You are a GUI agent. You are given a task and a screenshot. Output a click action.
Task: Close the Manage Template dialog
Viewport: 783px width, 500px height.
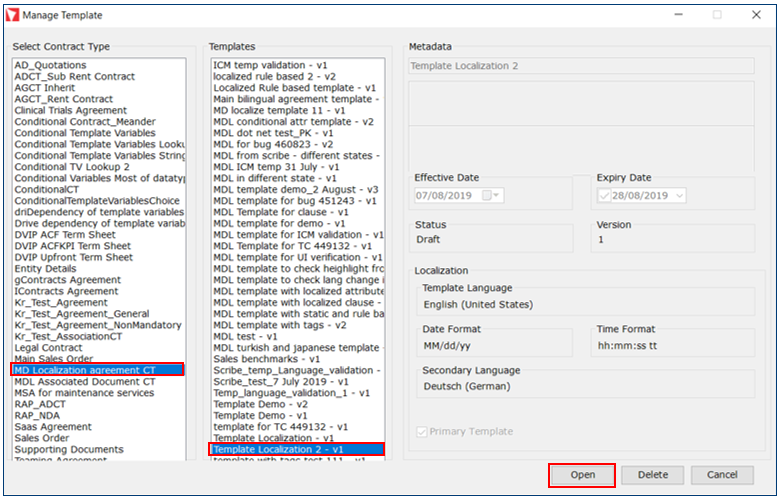[x=759, y=15]
